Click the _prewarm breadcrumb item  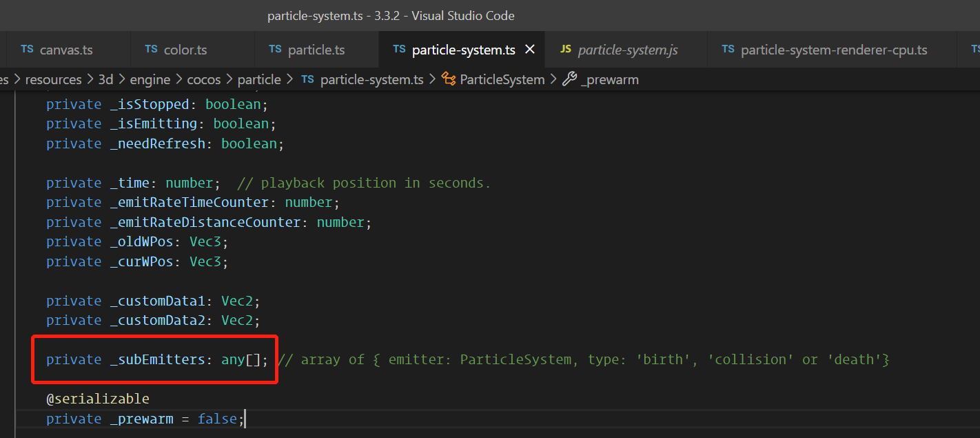(610, 80)
